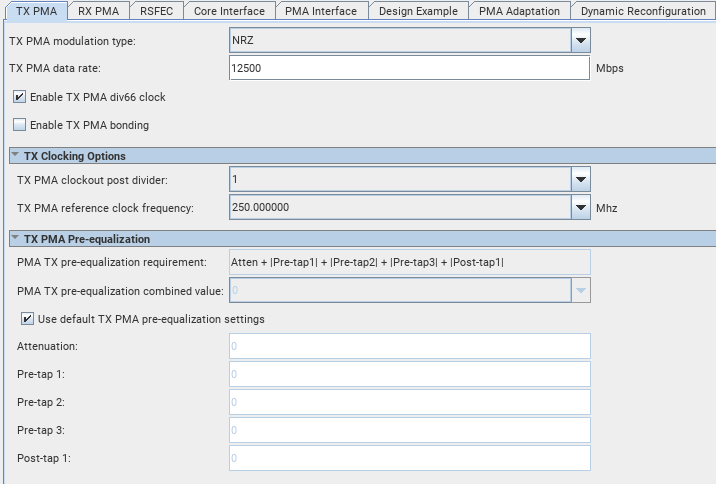Click the pre-equalization combined value dropdown arrow
The height and width of the screenshot is (484, 716).
click(580, 290)
